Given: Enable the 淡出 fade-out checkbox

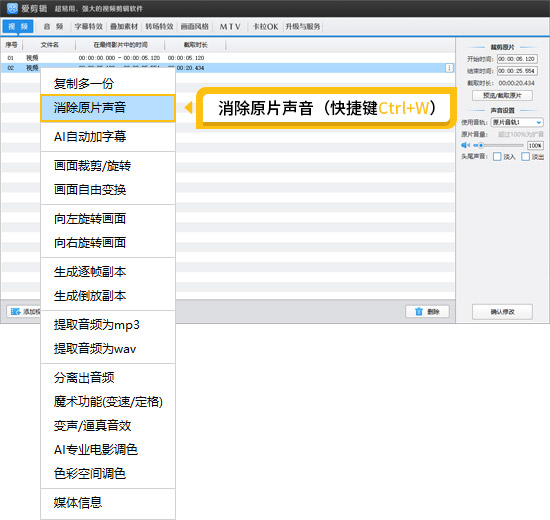Looking at the screenshot, I should coord(525,156).
